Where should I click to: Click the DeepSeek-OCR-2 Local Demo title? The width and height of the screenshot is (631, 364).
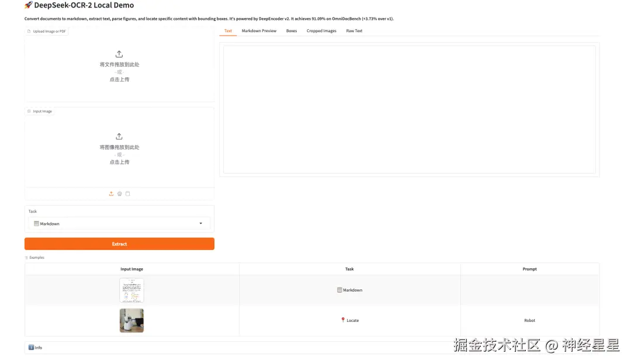pyautogui.click(x=84, y=5)
